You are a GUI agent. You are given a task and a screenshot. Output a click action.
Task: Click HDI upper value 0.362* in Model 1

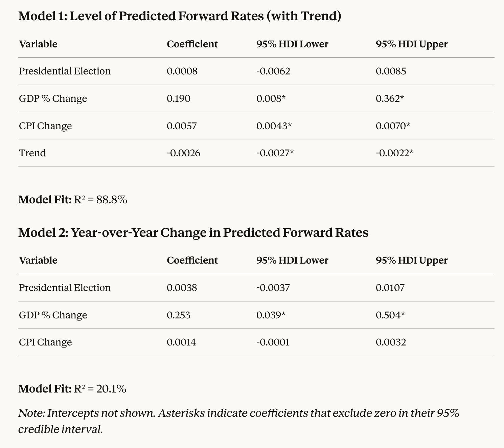[390, 98]
